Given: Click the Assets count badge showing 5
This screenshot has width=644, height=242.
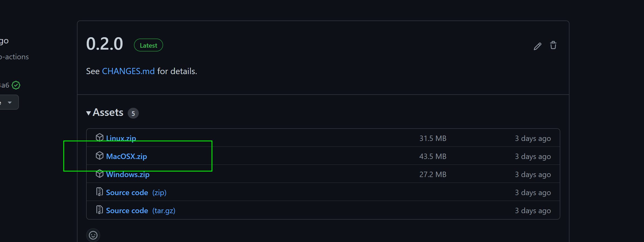Looking at the screenshot, I should (133, 113).
